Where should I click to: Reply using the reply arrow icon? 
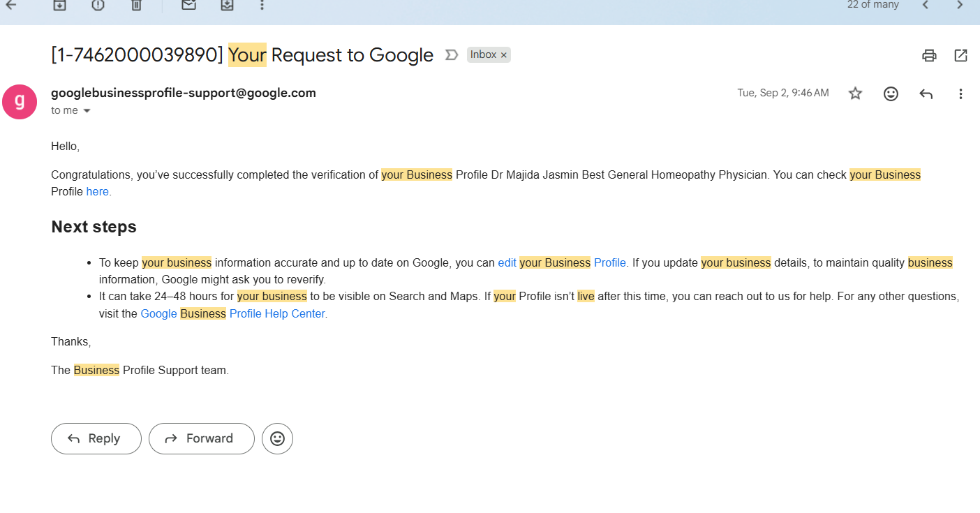click(x=926, y=93)
